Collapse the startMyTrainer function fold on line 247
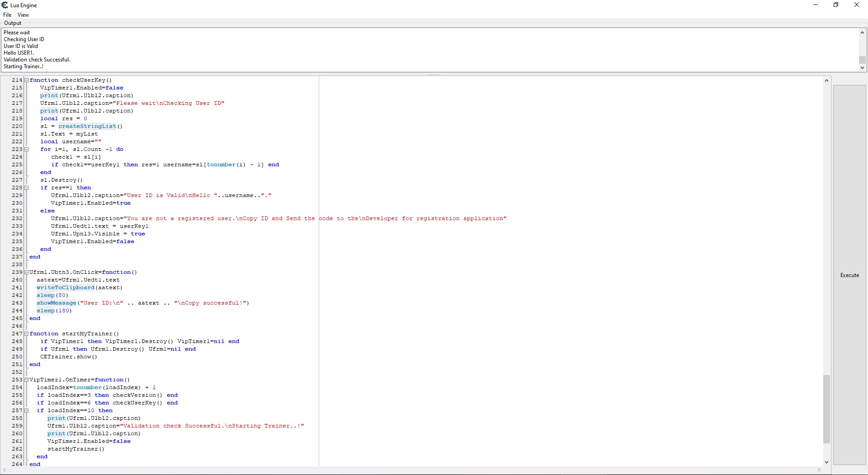Screen dimensions: 868x475 point(27,334)
